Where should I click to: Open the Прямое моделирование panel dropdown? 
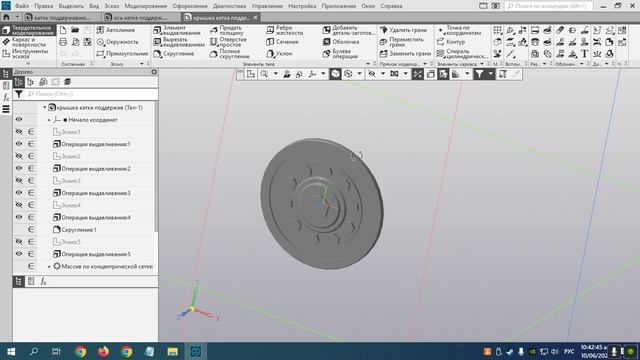pyautogui.click(x=425, y=64)
